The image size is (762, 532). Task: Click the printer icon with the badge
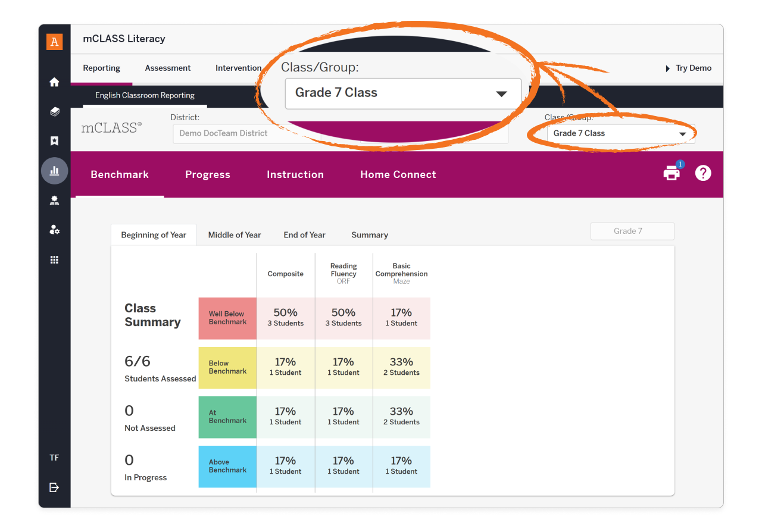point(673,173)
